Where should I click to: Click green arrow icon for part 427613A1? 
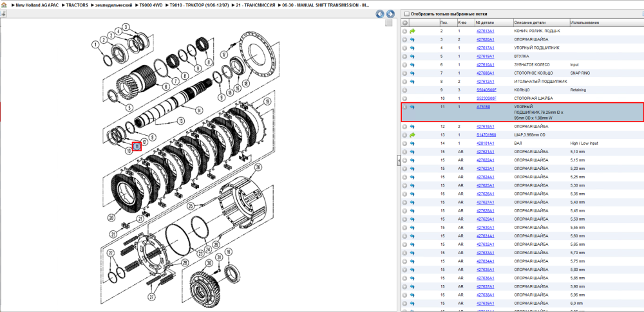tap(412, 31)
